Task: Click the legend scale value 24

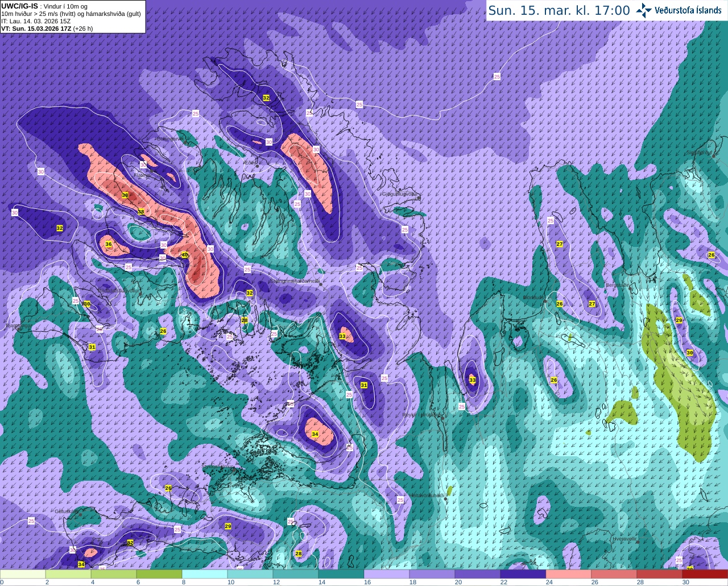Action: [549, 582]
